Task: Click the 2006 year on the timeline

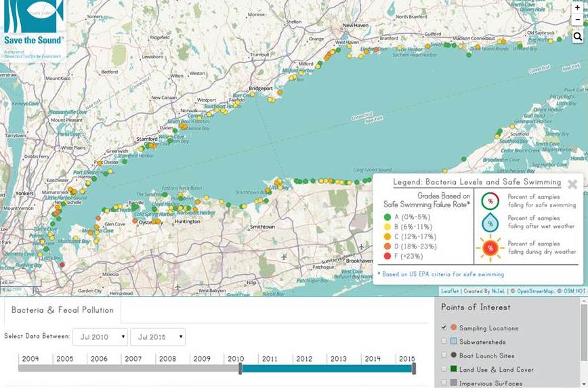Action: (99, 359)
